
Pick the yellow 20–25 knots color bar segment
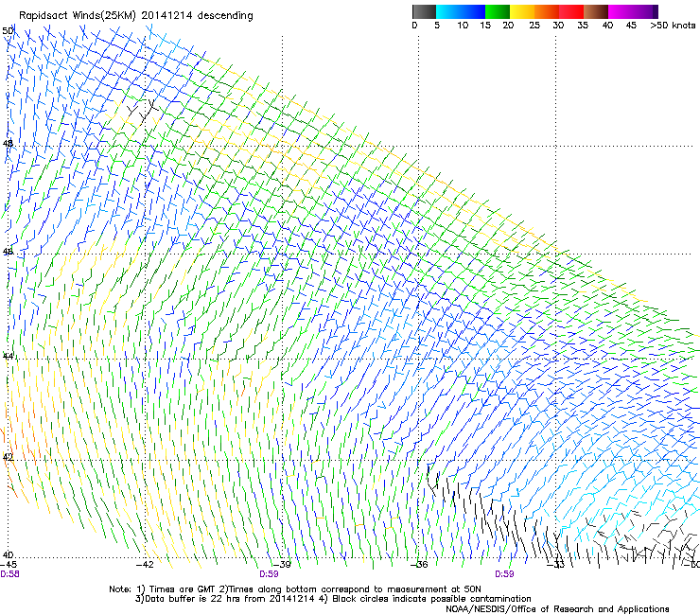[522, 11]
